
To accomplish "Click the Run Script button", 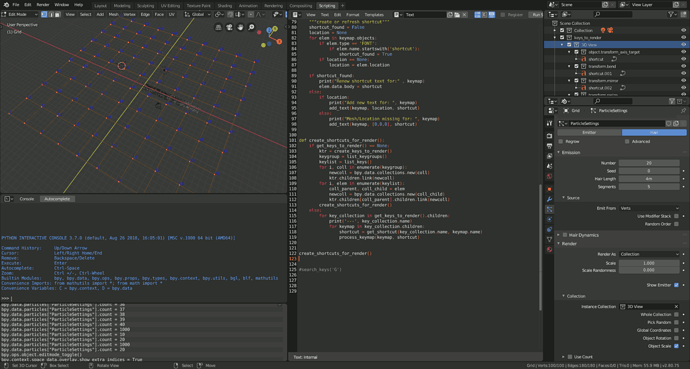I will tap(536, 15).
